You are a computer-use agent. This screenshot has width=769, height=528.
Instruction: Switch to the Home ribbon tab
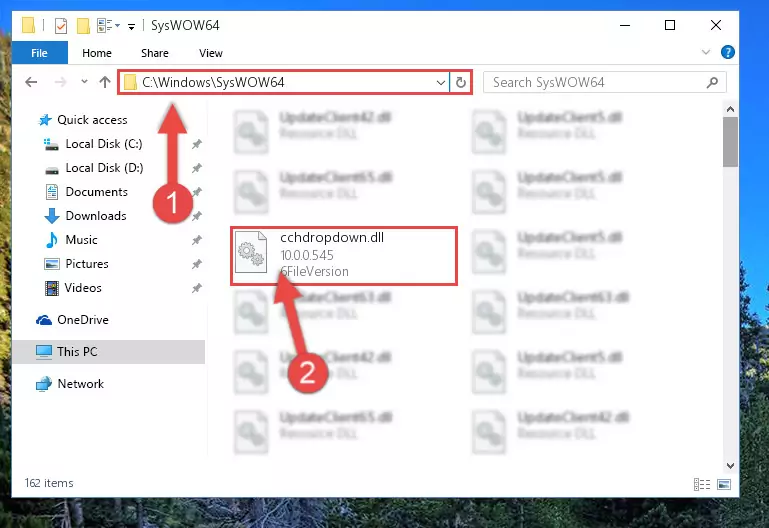[x=97, y=53]
